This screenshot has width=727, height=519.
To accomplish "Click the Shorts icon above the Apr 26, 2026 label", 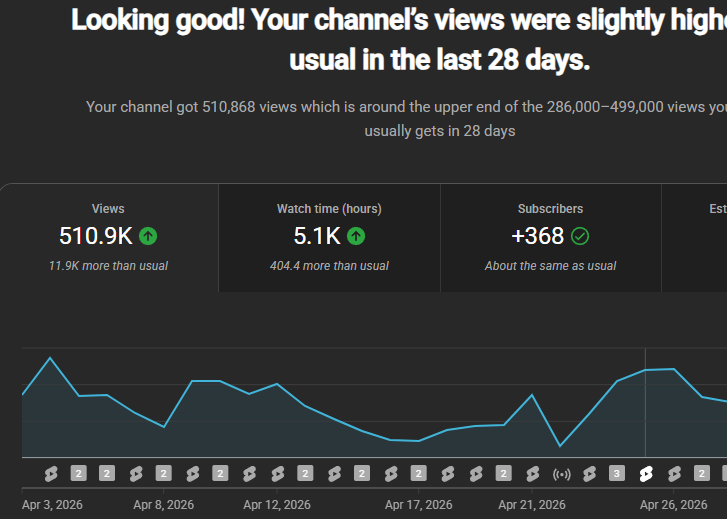I will [x=674, y=474].
